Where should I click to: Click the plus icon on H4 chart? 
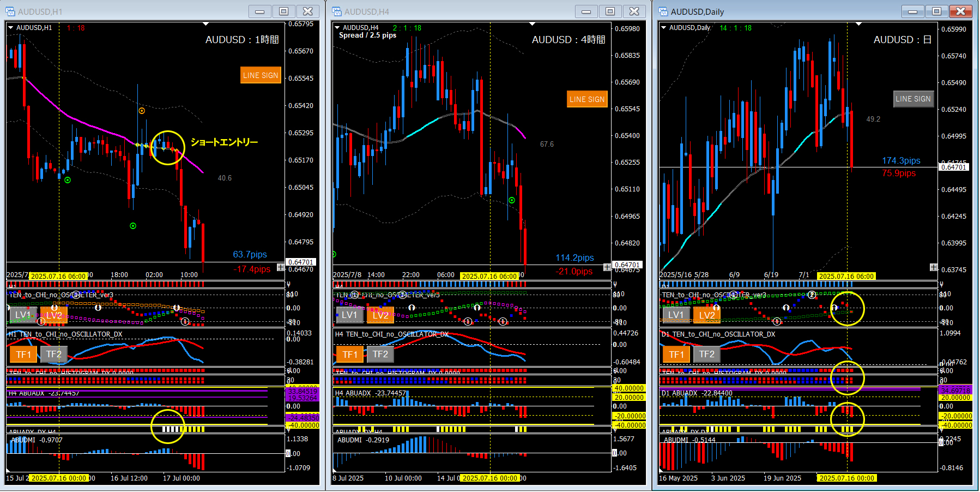607,267
